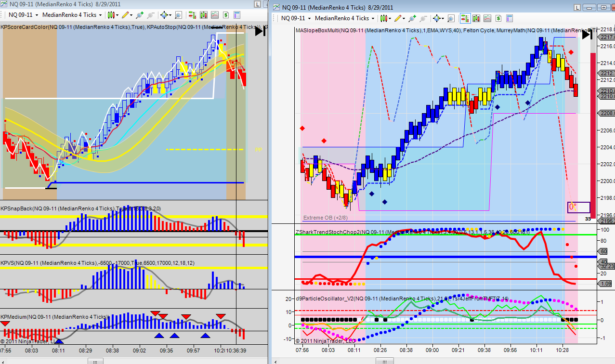
Task: Show the data box icon in right chart toolbar
Action: click(x=451, y=18)
